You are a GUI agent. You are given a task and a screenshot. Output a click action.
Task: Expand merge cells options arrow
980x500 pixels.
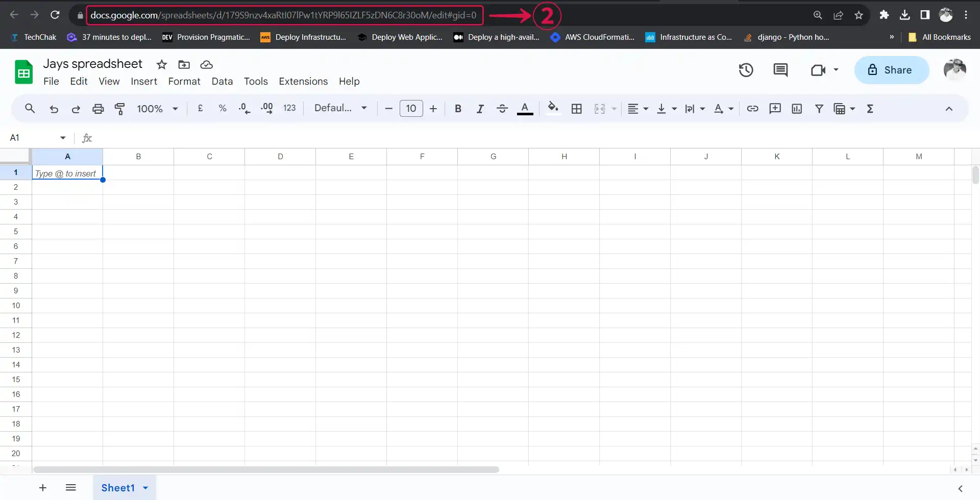coord(614,109)
